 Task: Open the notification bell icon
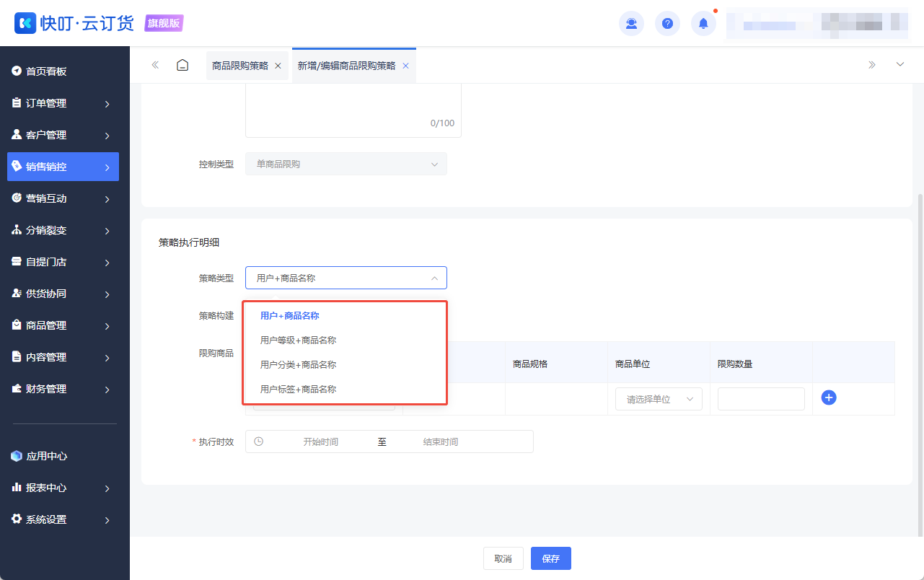tap(703, 24)
